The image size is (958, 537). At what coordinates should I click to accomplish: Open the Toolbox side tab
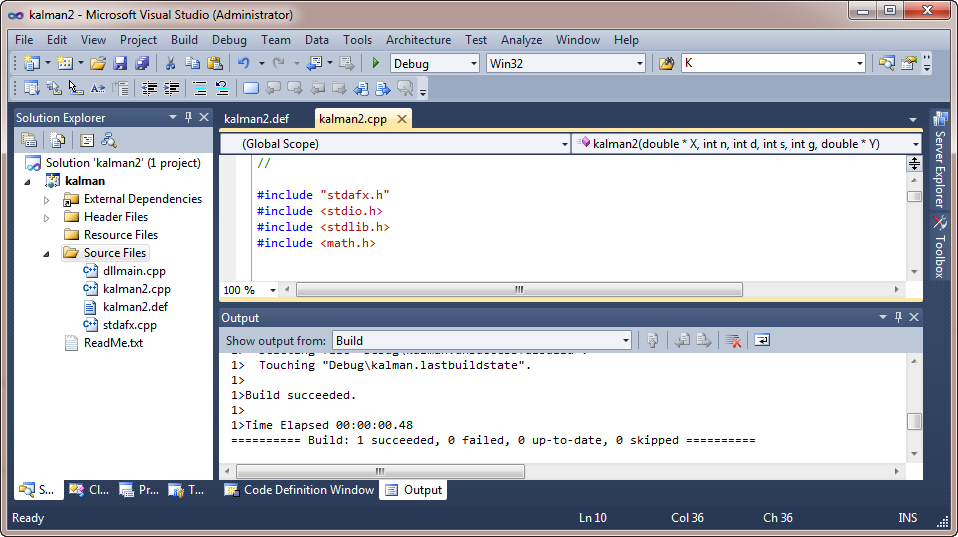coord(940,247)
